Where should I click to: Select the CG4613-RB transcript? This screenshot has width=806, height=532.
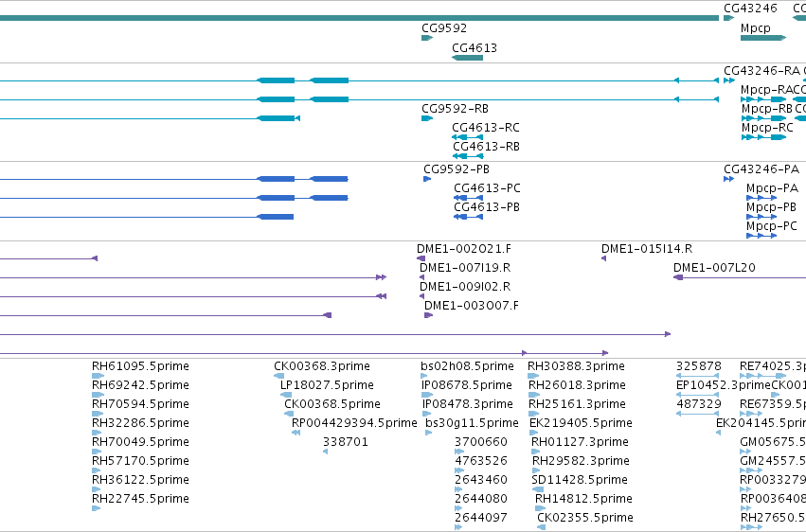(x=486, y=147)
